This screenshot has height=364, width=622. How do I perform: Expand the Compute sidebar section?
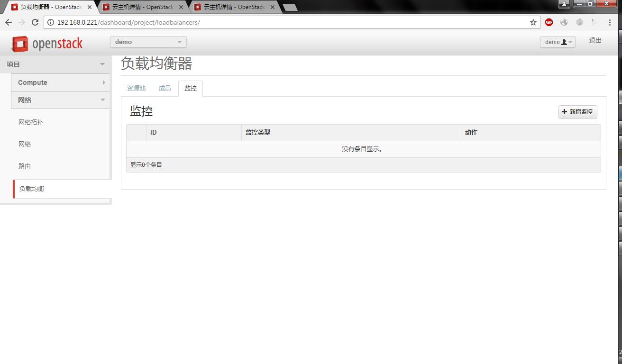point(61,82)
